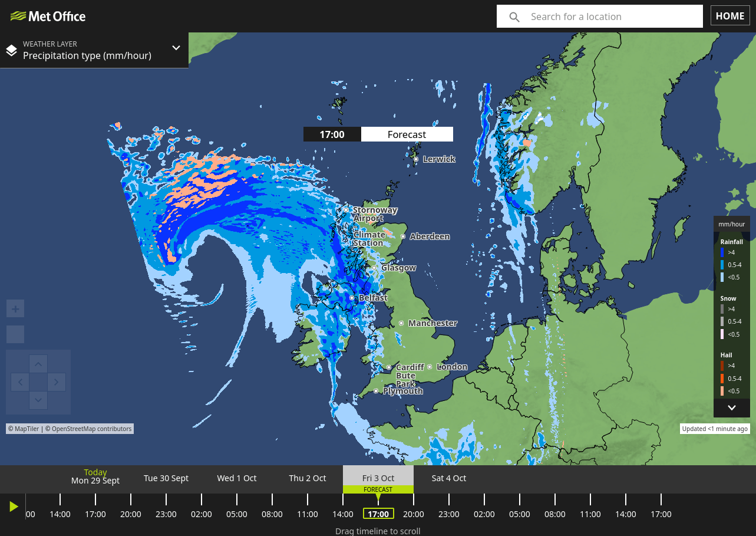Zoom out on the map
Screen dimensions: 756x536
15,334
